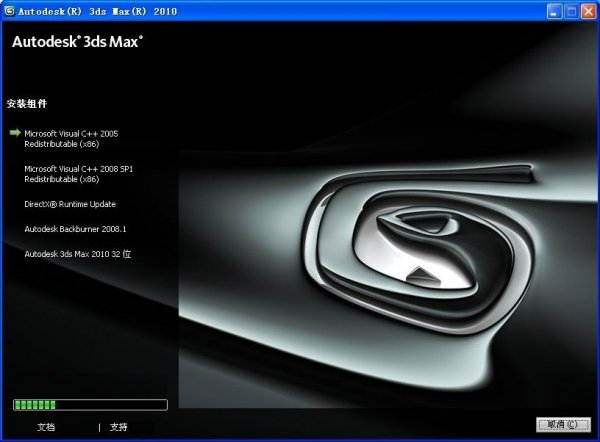Click the 3ds Max title bar icon
This screenshot has height=442, width=600.
[x=10, y=11]
